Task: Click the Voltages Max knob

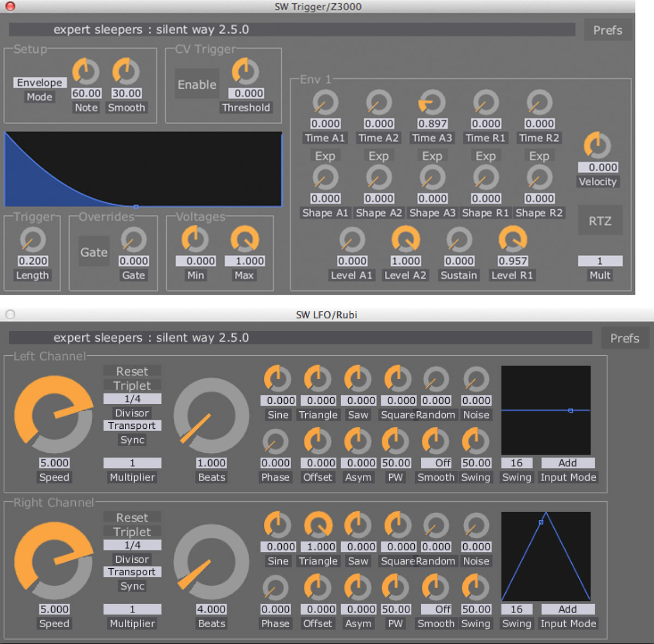Action: [x=245, y=240]
